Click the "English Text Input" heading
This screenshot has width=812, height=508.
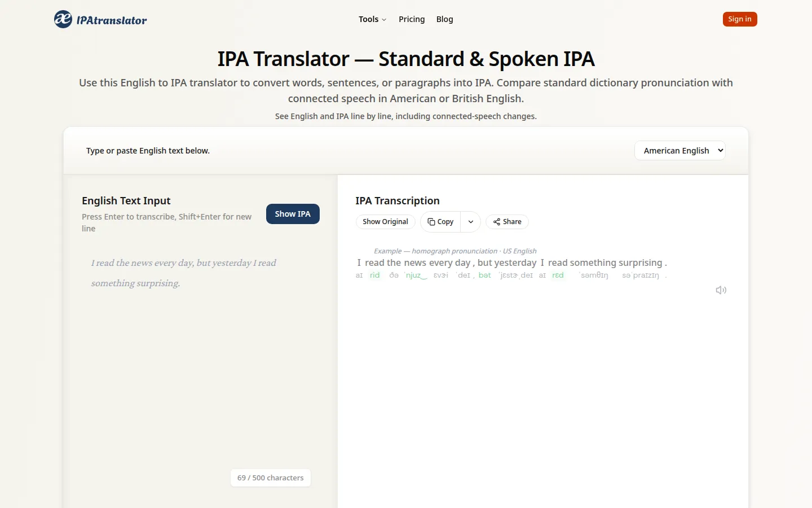[x=126, y=201]
